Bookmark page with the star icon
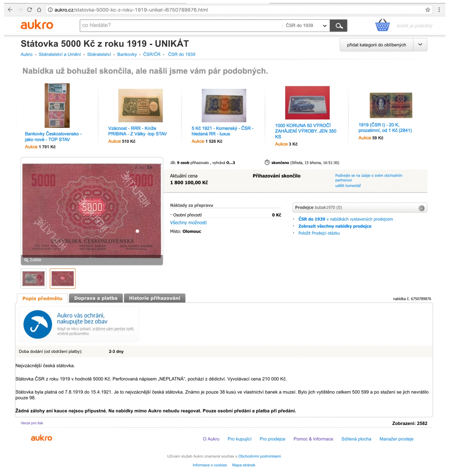 pos(428,10)
